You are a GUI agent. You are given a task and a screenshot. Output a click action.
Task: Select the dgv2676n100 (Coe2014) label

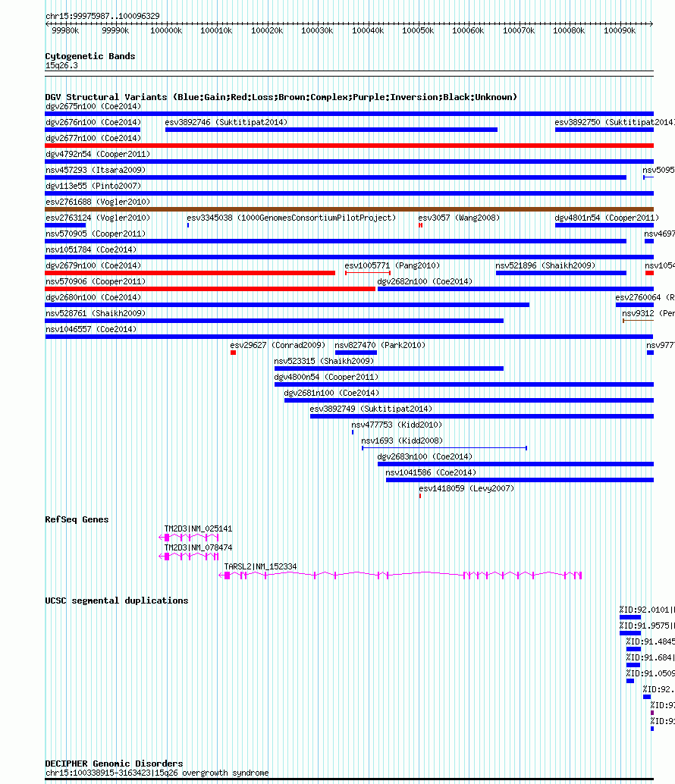pyautogui.click(x=93, y=123)
